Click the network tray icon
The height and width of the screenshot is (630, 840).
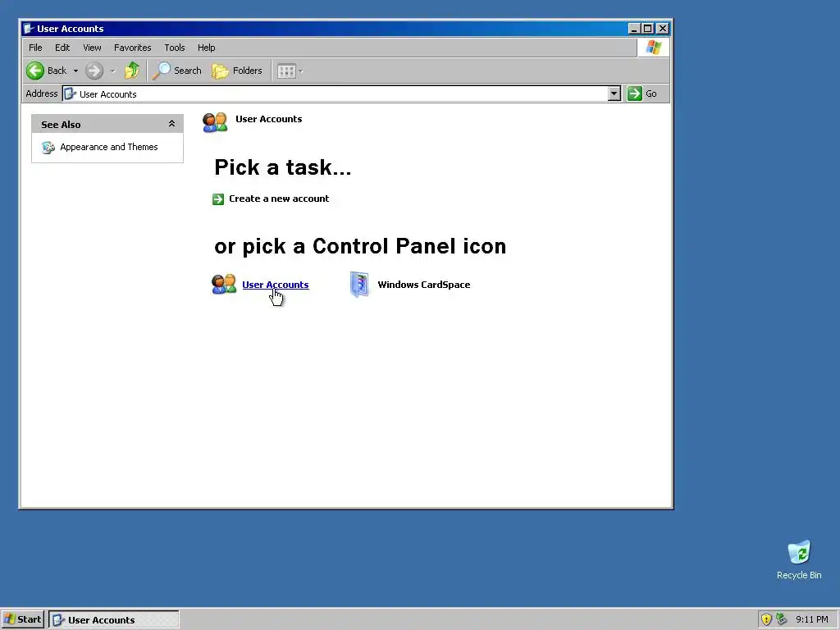point(782,619)
